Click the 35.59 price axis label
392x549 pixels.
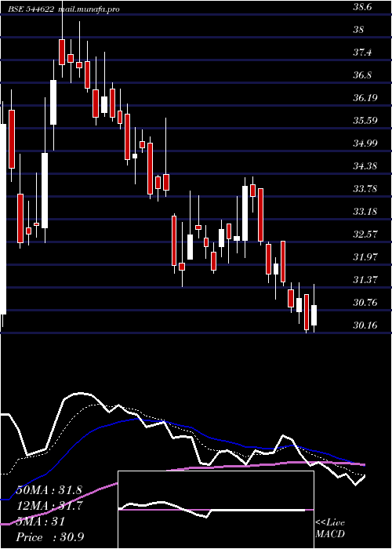365,121
